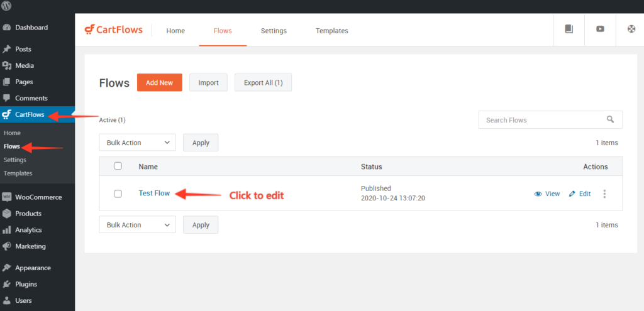Click the eye View action for Test Flow

547,194
